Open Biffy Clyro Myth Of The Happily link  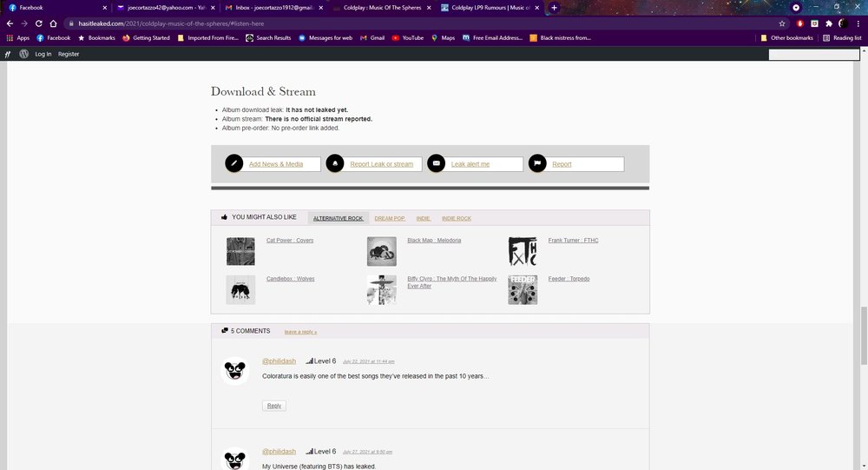[451, 282]
